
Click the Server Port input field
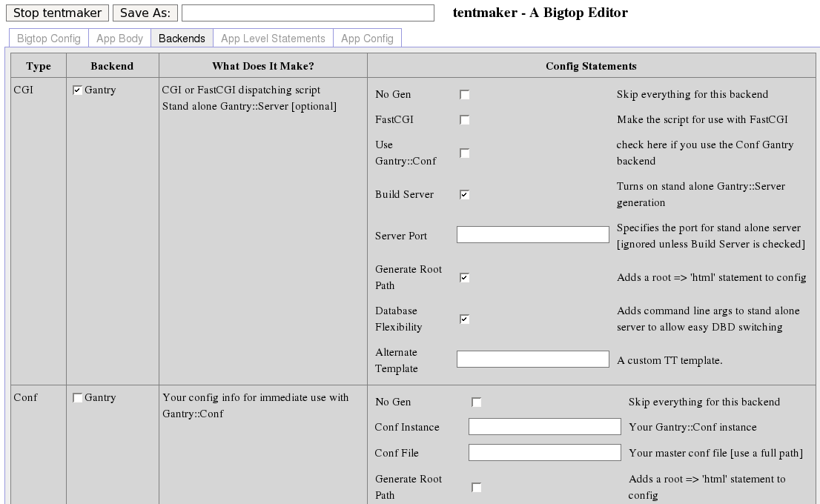pos(533,234)
